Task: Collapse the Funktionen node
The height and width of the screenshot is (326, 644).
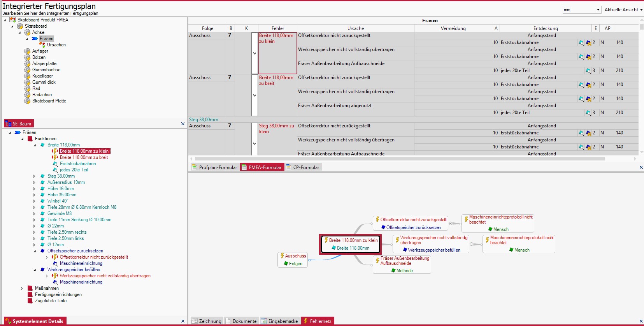Action: pyautogui.click(x=22, y=139)
